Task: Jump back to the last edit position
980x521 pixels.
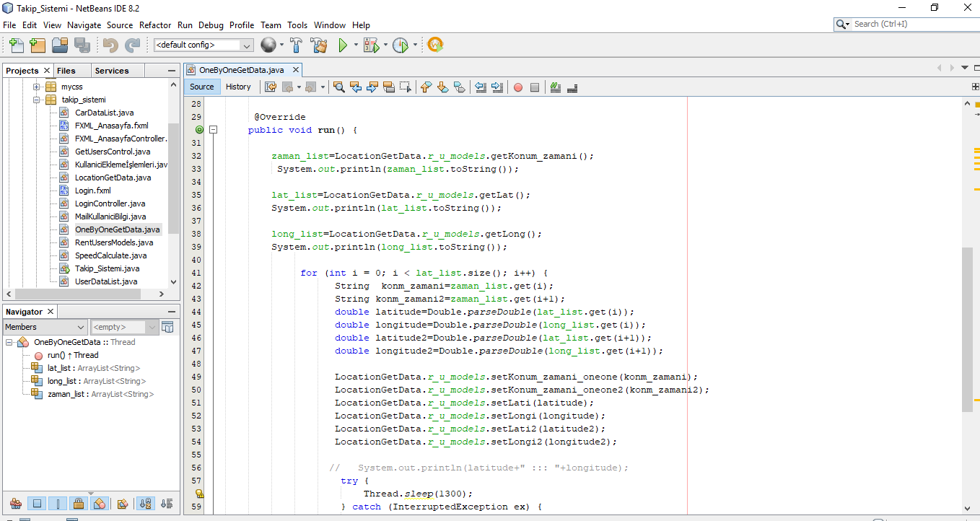Action: pos(271,87)
